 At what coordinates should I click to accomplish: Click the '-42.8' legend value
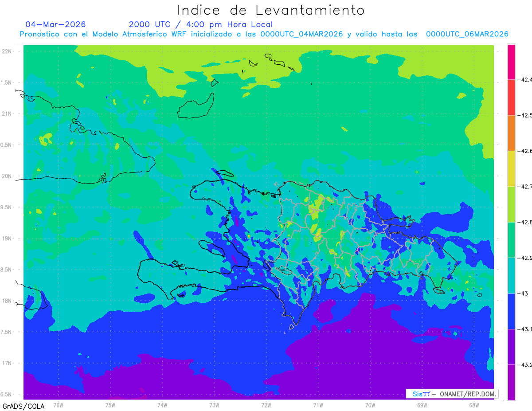click(524, 222)
